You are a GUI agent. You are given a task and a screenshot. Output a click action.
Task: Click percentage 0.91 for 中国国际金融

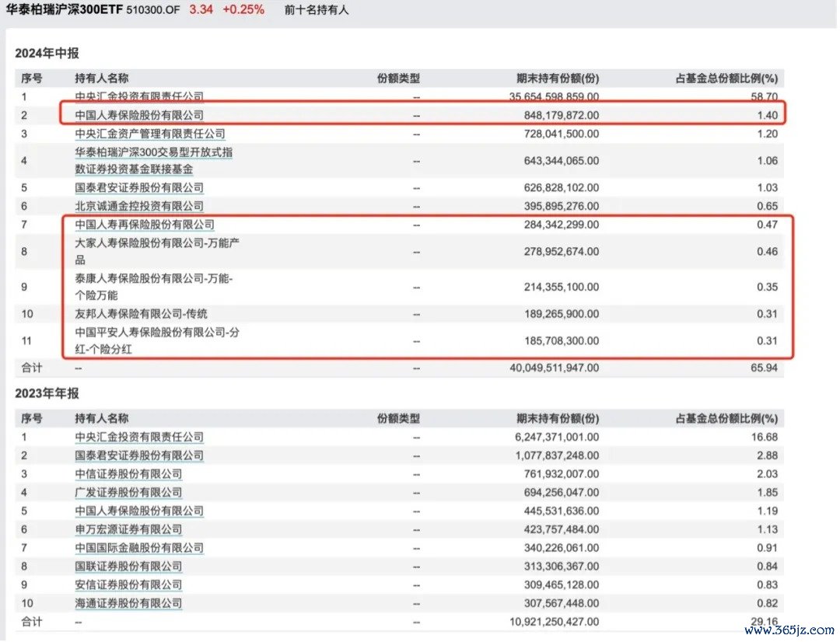(x=768, y=548)
